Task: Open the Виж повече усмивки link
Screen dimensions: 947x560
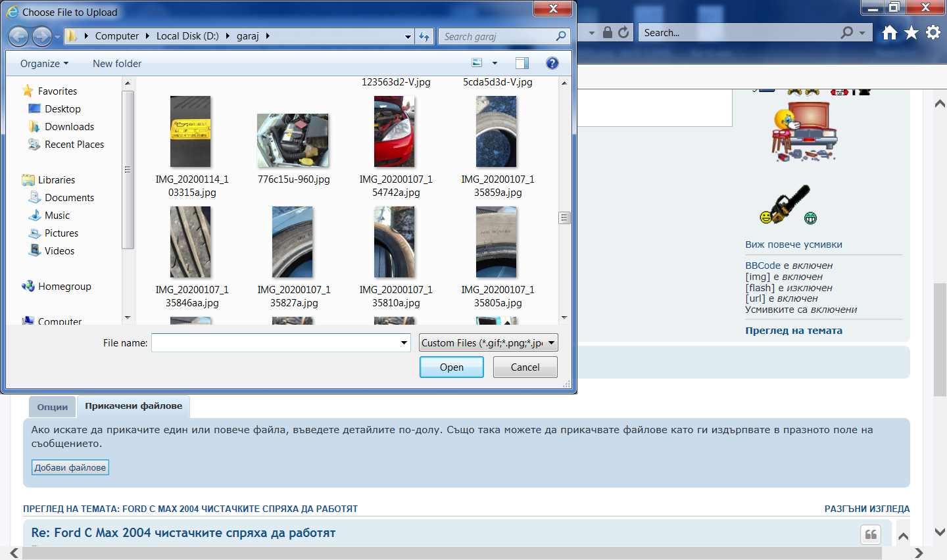Action: click(x=793, y=245)
